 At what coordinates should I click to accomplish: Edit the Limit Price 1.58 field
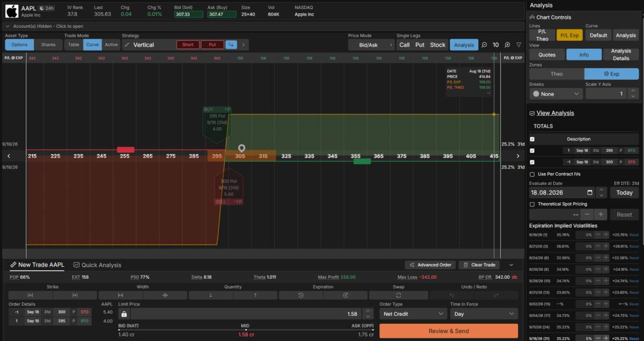tap(245, 314)
